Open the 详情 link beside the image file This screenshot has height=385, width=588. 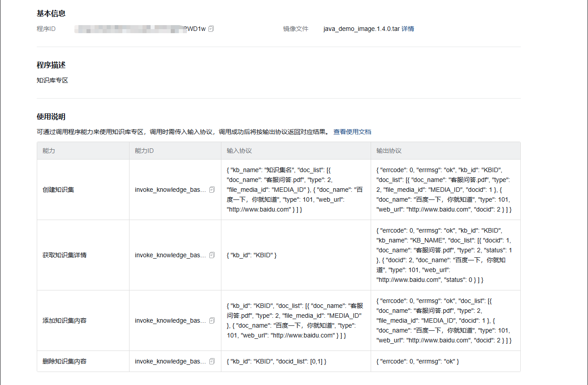pos(408,29)
